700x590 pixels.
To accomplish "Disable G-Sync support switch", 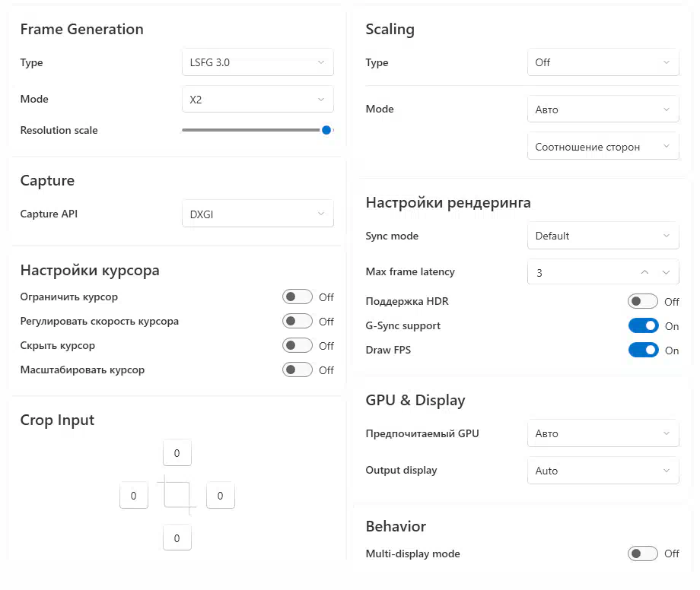I will (643, 326).
